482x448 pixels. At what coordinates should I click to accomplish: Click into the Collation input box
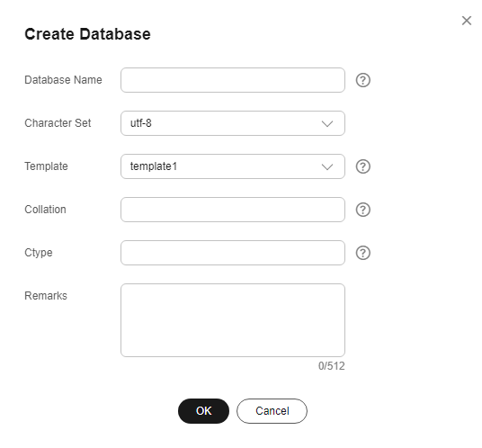pos(233,210)
